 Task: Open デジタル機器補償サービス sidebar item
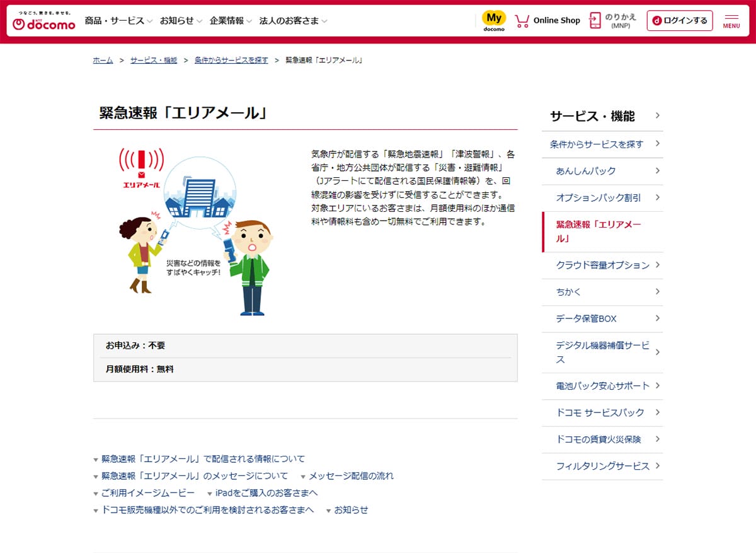coord(602,352)
